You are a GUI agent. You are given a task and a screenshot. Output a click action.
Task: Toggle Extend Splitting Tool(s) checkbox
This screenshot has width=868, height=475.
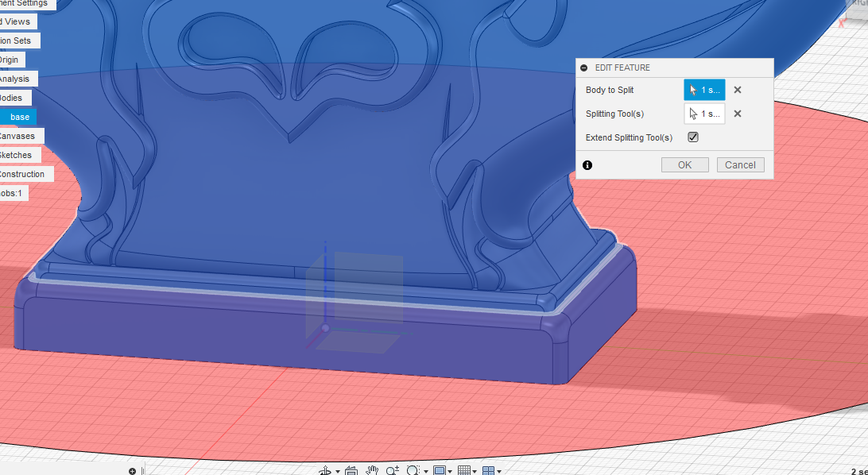(693, 137)
